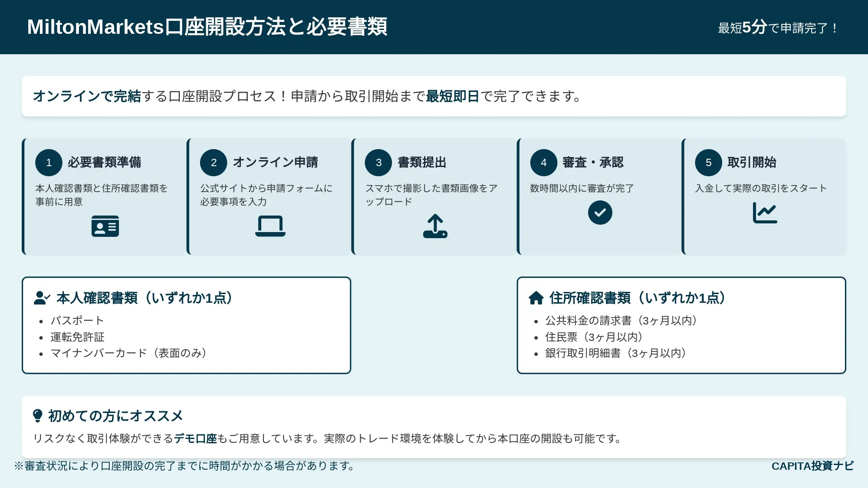
Task: Click the heading 初めての方にオススメ
Action: point(115,416)
